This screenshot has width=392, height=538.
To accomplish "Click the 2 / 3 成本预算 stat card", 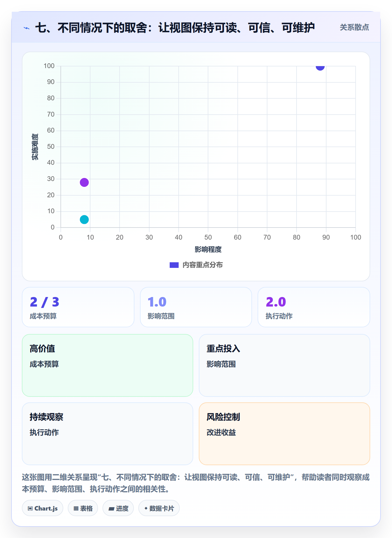I will pyautogui.click(x=78, y=307).
